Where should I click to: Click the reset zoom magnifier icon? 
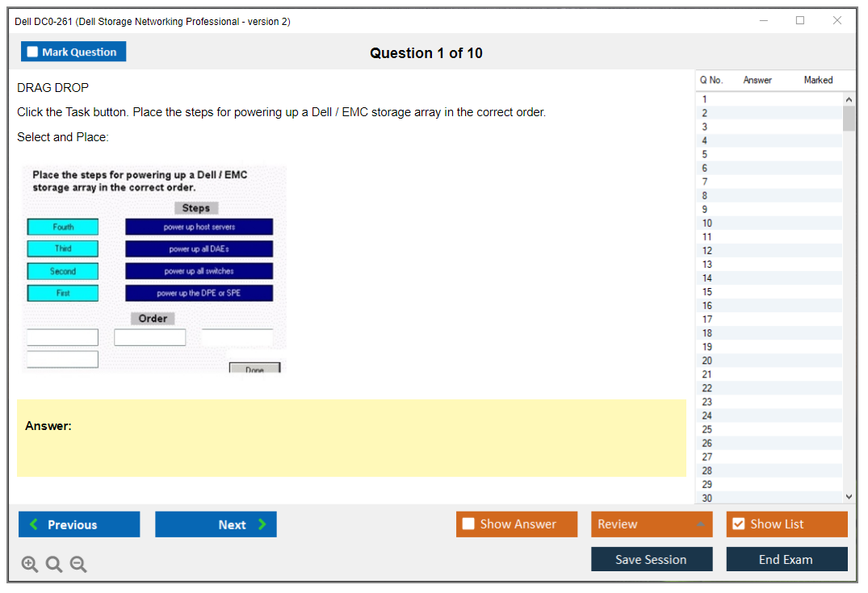[x=54, y=565]
